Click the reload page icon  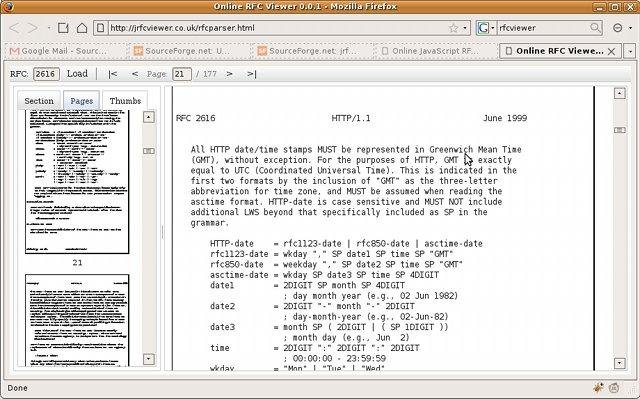63,28
